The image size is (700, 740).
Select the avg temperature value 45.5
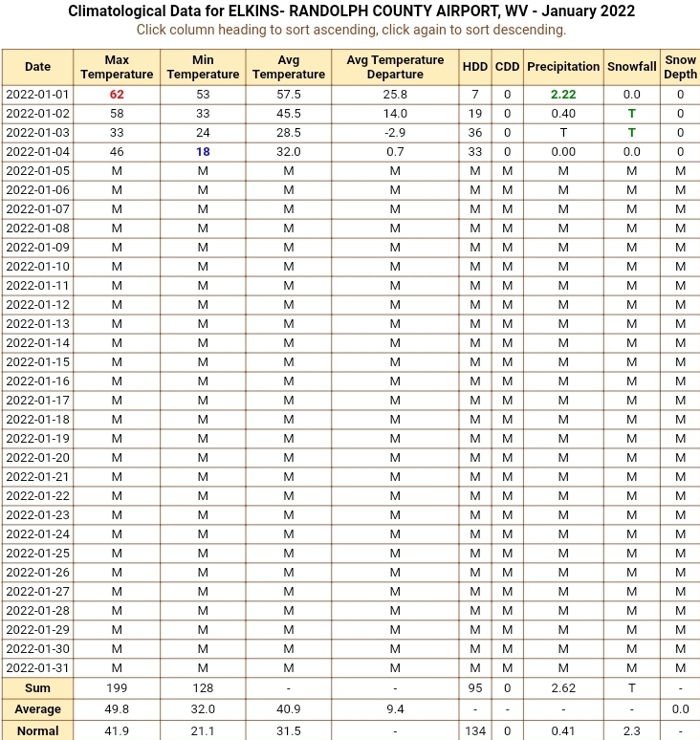[x=289, y=114]
